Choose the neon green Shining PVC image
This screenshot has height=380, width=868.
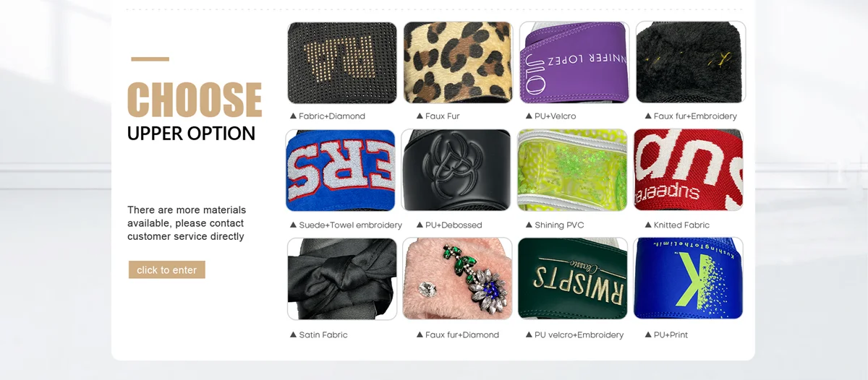click(x=572, y=170)
